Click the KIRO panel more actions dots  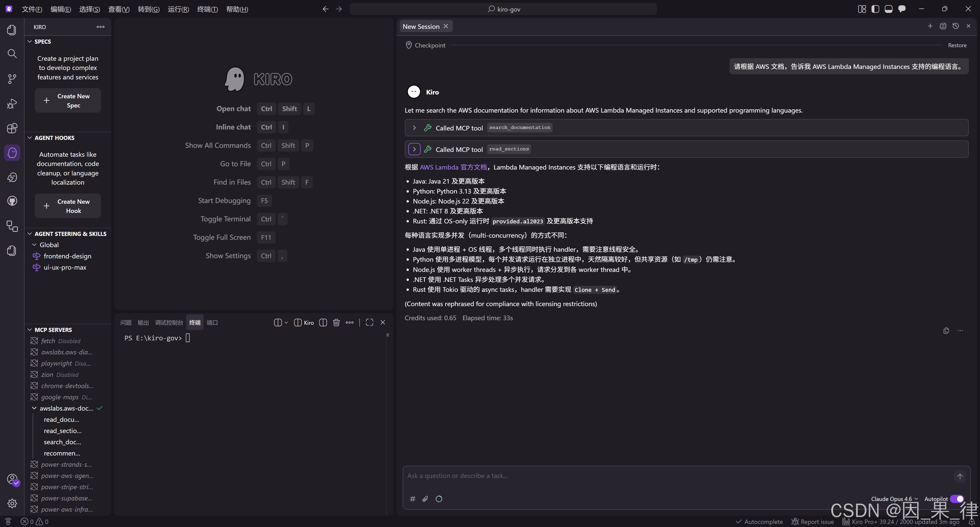coord(101,27)
